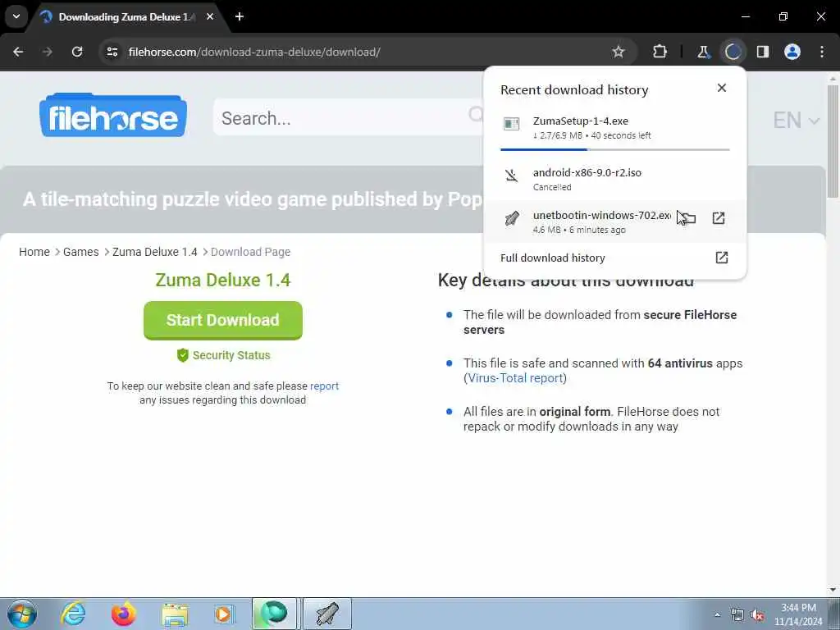Click the android-x86-9.0-r2.iso cancelled entry

tap(615, 179)
